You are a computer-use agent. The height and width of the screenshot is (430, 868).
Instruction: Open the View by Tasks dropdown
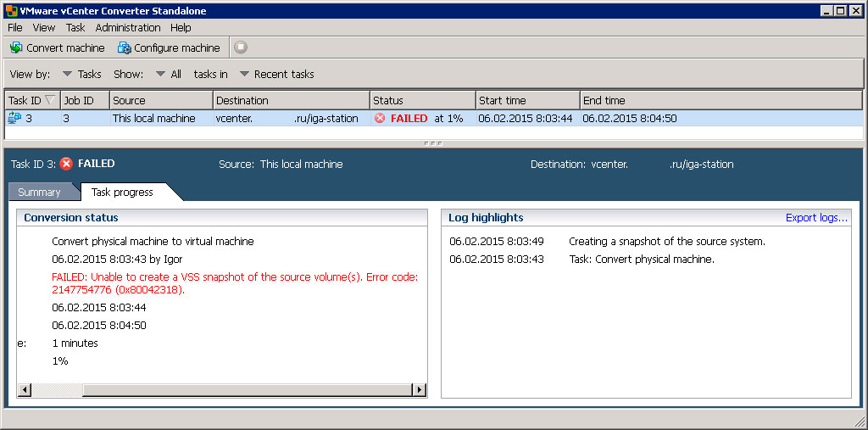coord(82,75)
